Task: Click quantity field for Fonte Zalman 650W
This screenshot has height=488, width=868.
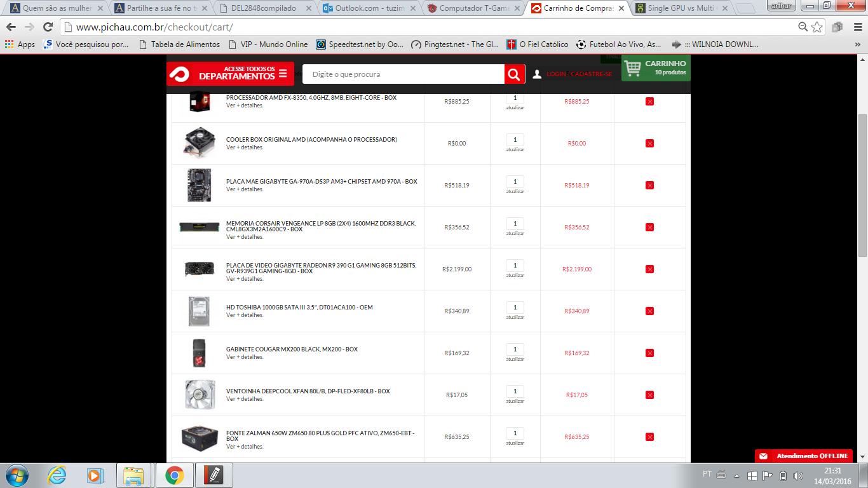Action: 515,433
